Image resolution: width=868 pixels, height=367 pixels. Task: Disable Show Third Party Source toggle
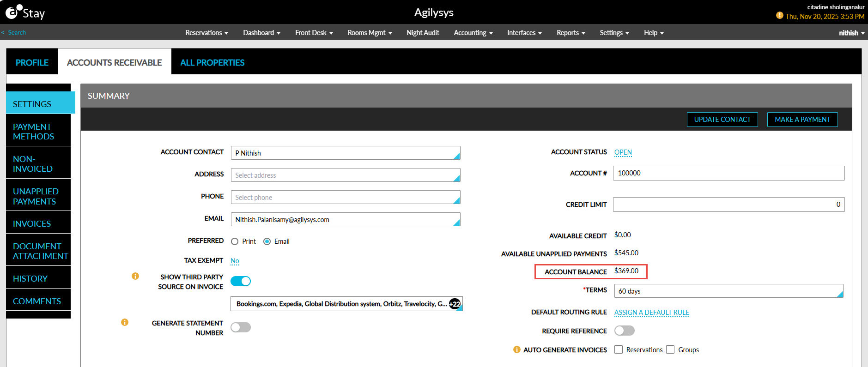point(241,281)
